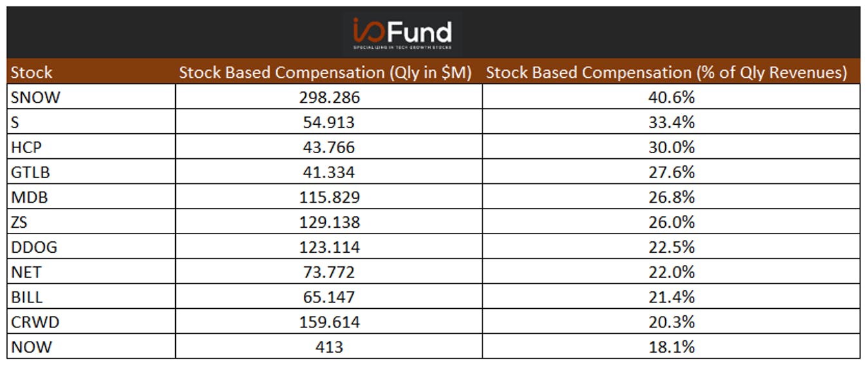Select the NOW ticker cell

coord(91,347)
